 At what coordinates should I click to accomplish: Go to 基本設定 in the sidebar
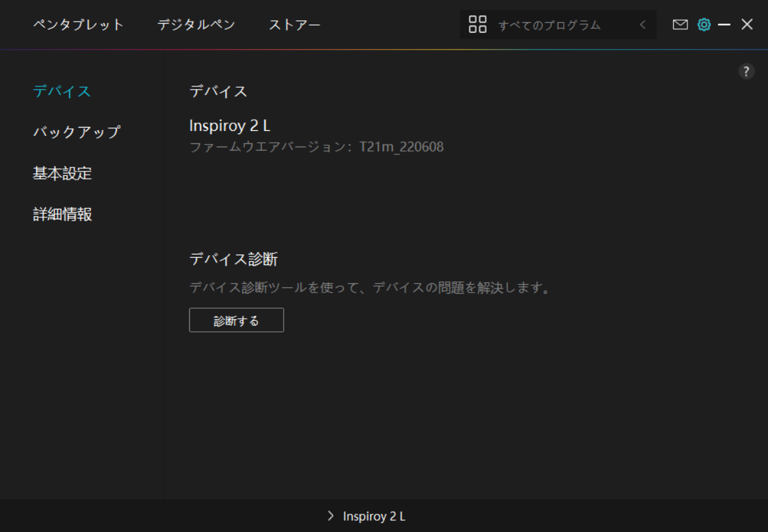tap(62, 173)
